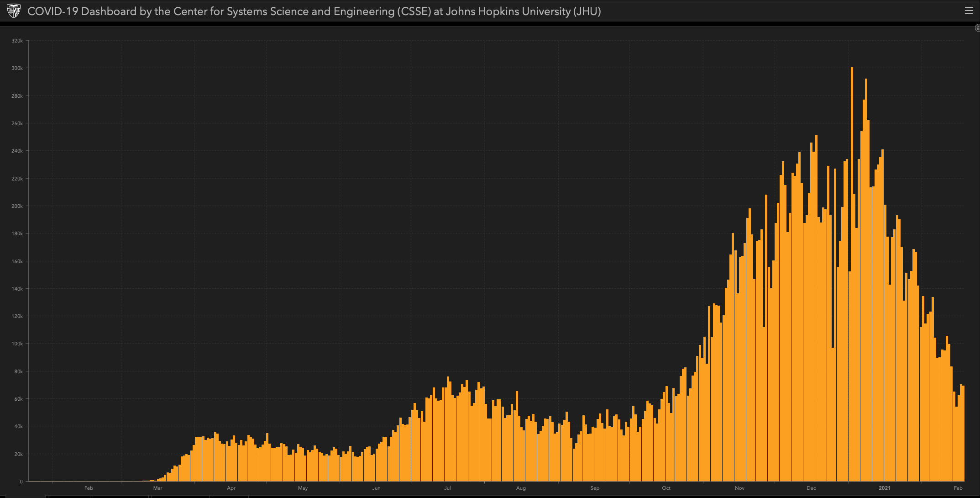Image resolution: width=980 pixels, height=498 pixels.
Task: Click the Oct x-axis label
Action: [666, 488]
